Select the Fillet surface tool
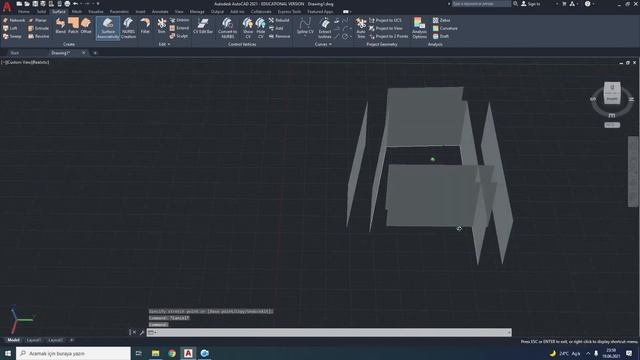Image resolution: width=640 pixels, height=360 pixels. (x=145, y=26)
